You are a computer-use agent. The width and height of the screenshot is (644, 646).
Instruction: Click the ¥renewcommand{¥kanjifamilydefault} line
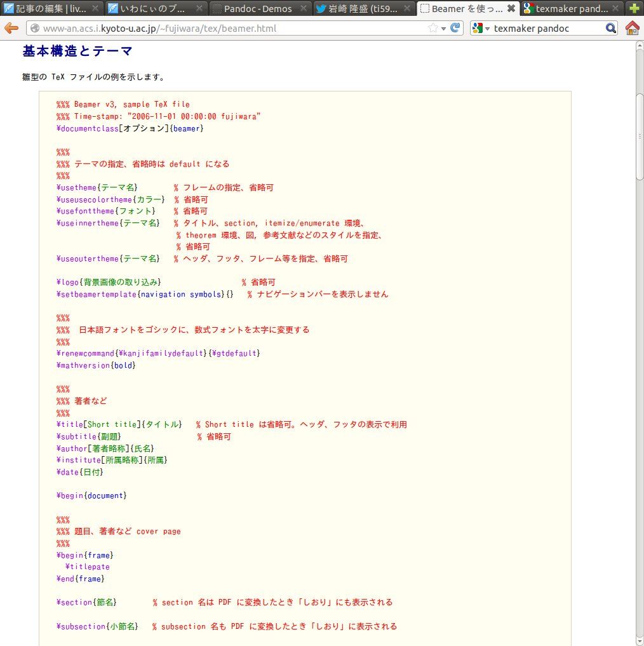click(x=158, y=353)
